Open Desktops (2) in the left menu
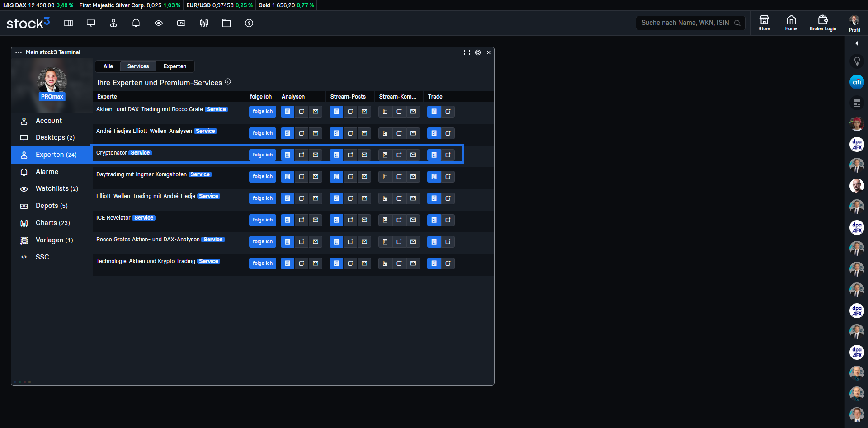Viewport: 868px width, 428px height. pyautogui.click(x=52, y=137)
